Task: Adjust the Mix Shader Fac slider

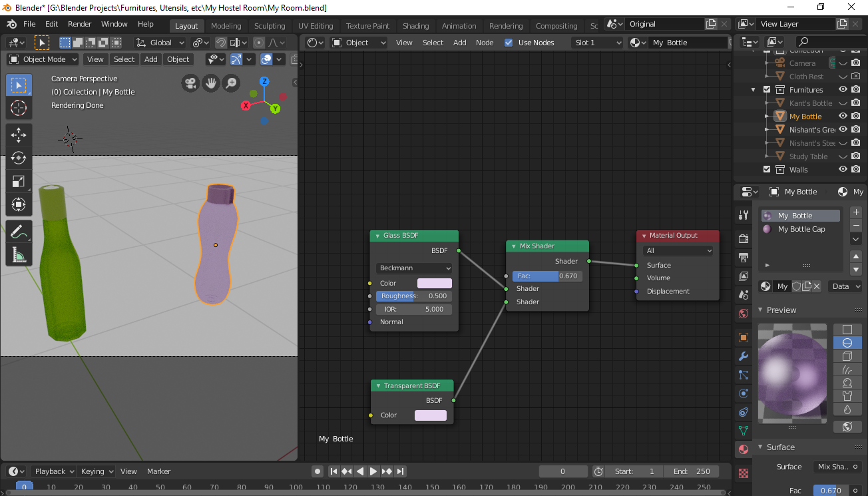Action: point(547,276)
